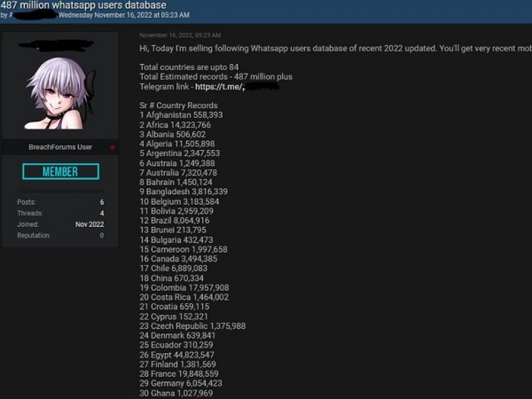Screen dimensions: 532x399
Task: Click the row Bulgaria 432,473
Action: coord(176,240)
